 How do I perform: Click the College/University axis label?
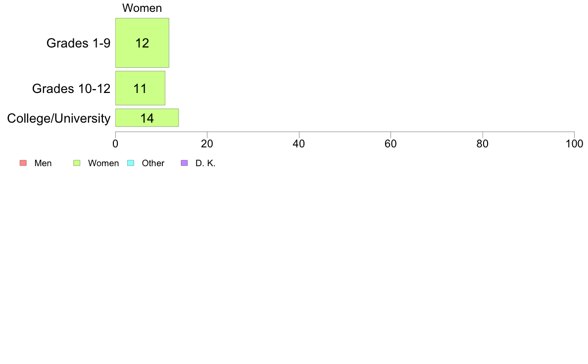pos(59,119)
